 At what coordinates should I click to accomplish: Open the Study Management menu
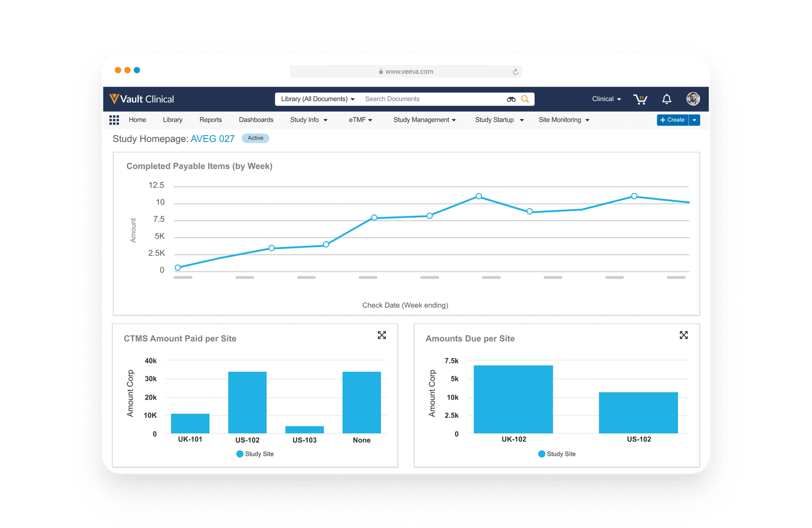pos(424,120)
